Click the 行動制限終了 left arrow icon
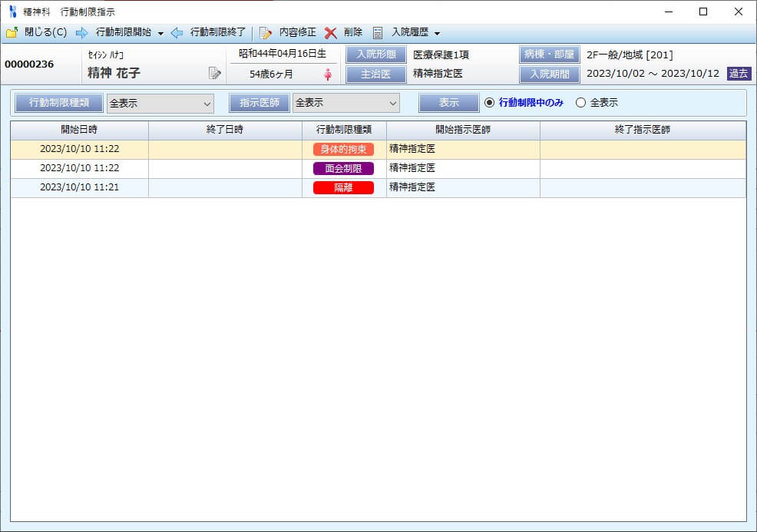 (x=177, y=33)
